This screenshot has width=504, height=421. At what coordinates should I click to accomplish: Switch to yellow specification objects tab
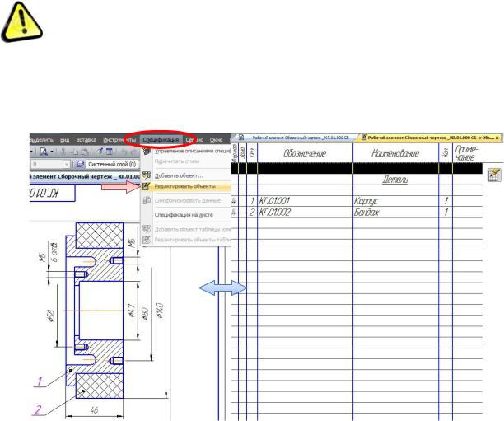click(427, 138)
